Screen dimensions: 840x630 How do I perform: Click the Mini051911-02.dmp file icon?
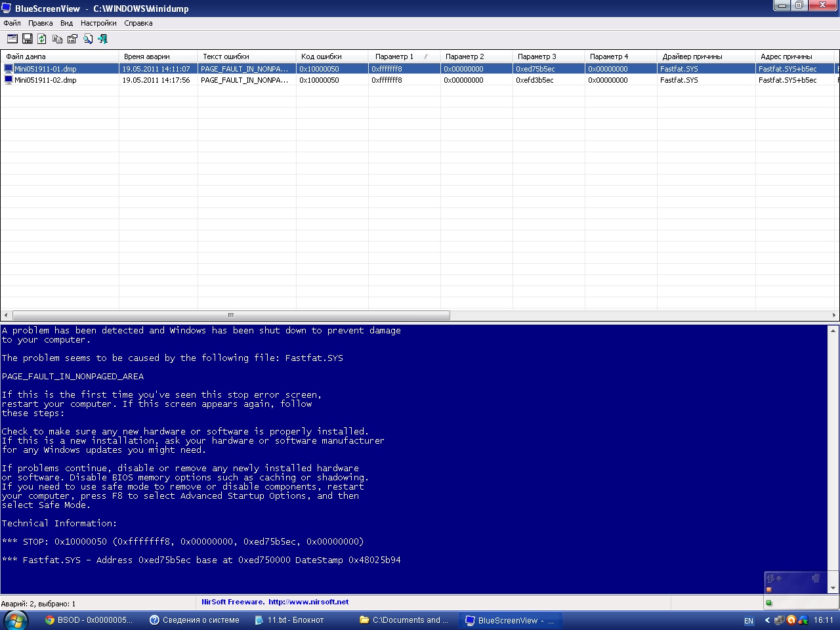9,79
